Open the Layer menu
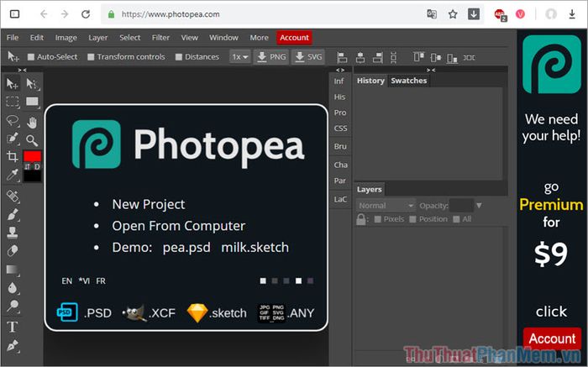 coord(98,38)
